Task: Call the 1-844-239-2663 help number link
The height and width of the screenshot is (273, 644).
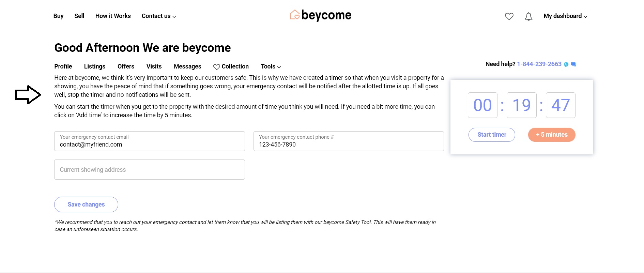Action: (539, 64)
